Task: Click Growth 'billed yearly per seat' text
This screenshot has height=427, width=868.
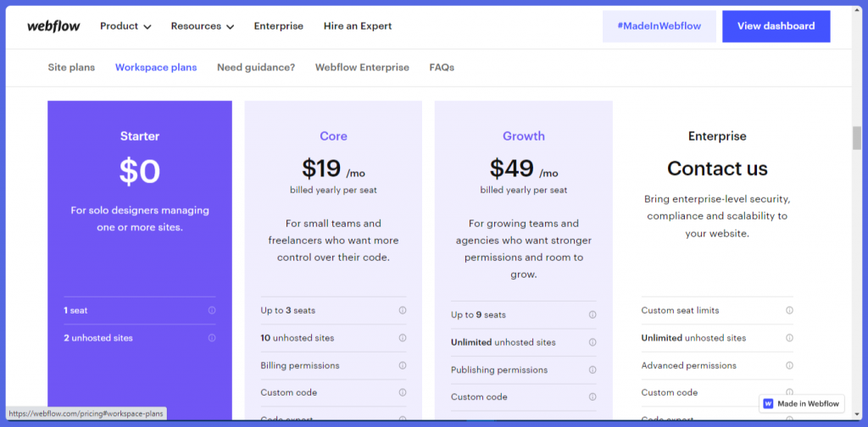Action: click(524, 190)
